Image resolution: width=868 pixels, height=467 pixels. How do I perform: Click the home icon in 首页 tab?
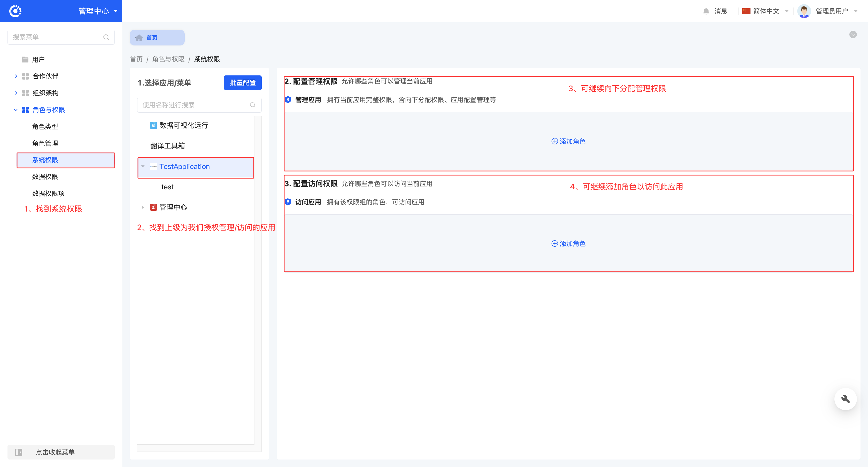(x=139, y=37)
